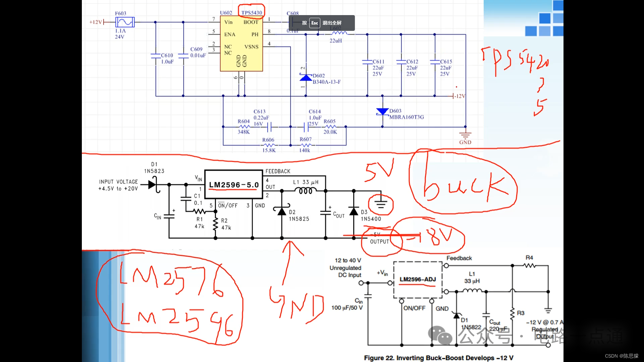Click the R4 resistor label
The image size is (644, 362).
pos(529,258)
